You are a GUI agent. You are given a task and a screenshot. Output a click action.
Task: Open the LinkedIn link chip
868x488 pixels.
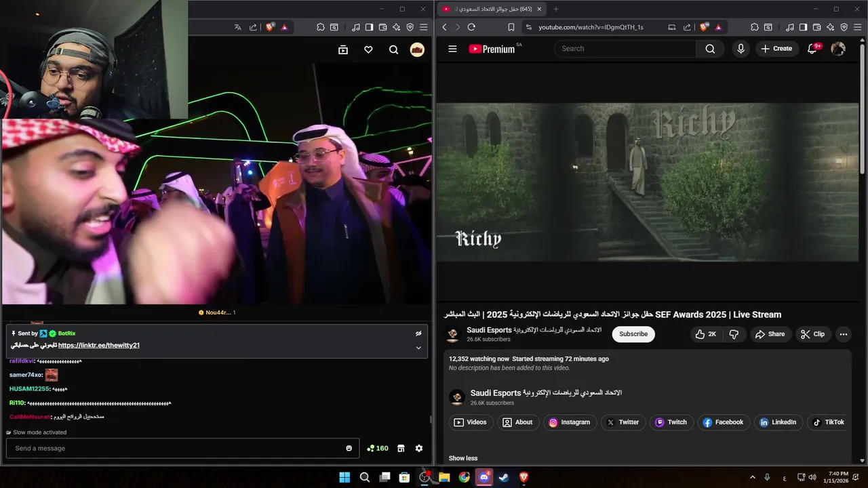[x=778, y=422]
